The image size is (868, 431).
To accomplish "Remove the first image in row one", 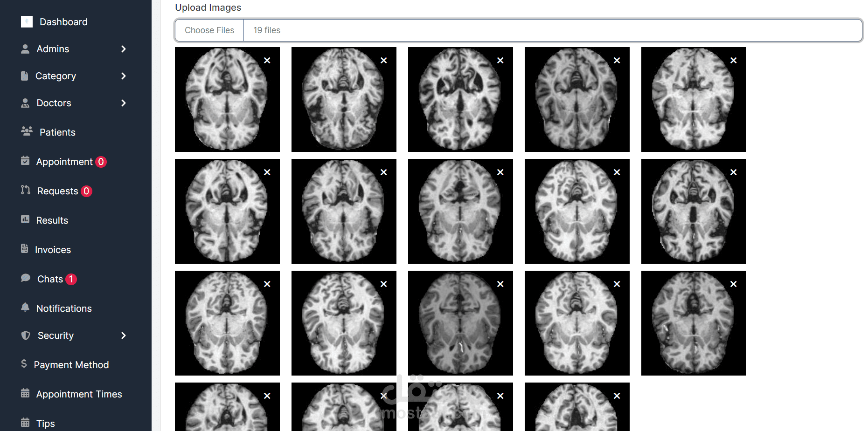I will 267,61.
